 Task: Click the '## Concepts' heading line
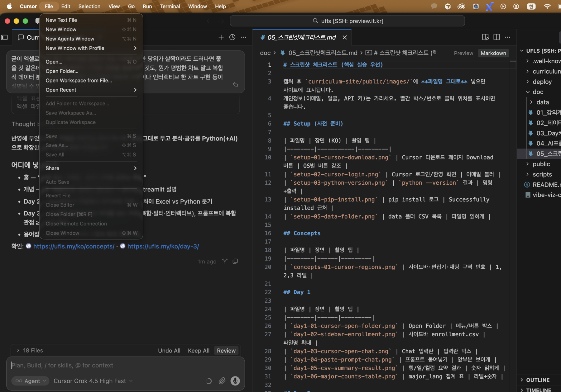(302, 233)
